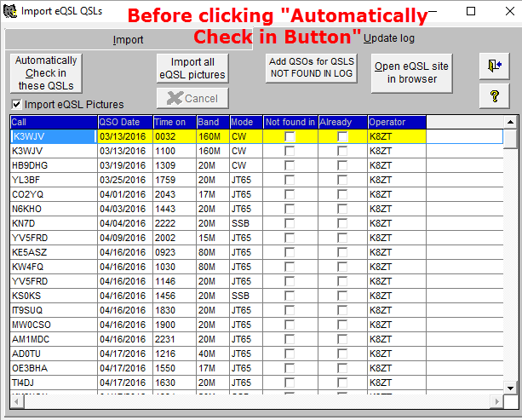
Task: Click Add QSOs for QSLS NOT FOUND IN LOG
Action: pyautogui.click(x=312, y=67)
